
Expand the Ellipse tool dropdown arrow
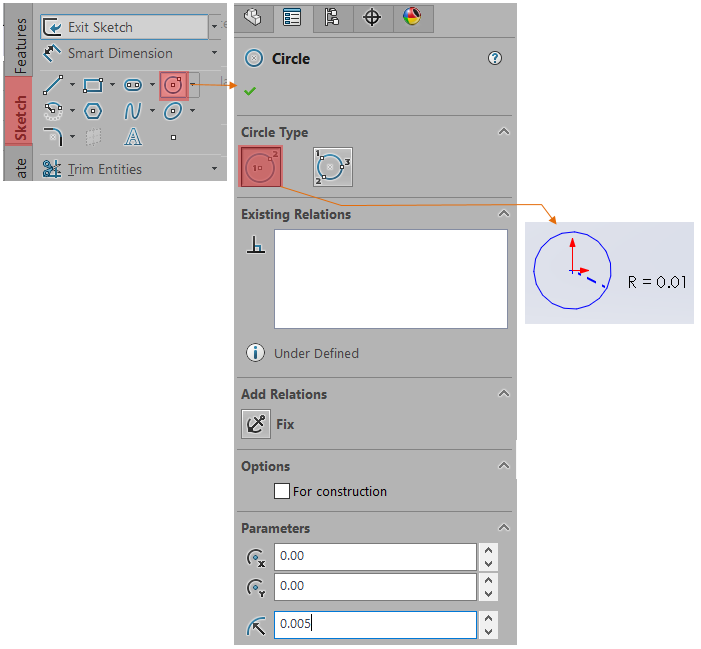click(x=193, y=111)
